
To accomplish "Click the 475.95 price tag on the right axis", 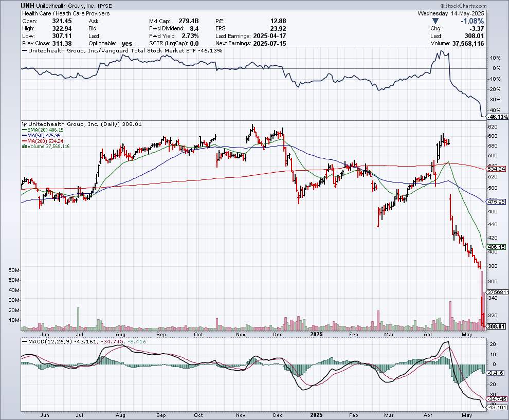I will point(497,202).
